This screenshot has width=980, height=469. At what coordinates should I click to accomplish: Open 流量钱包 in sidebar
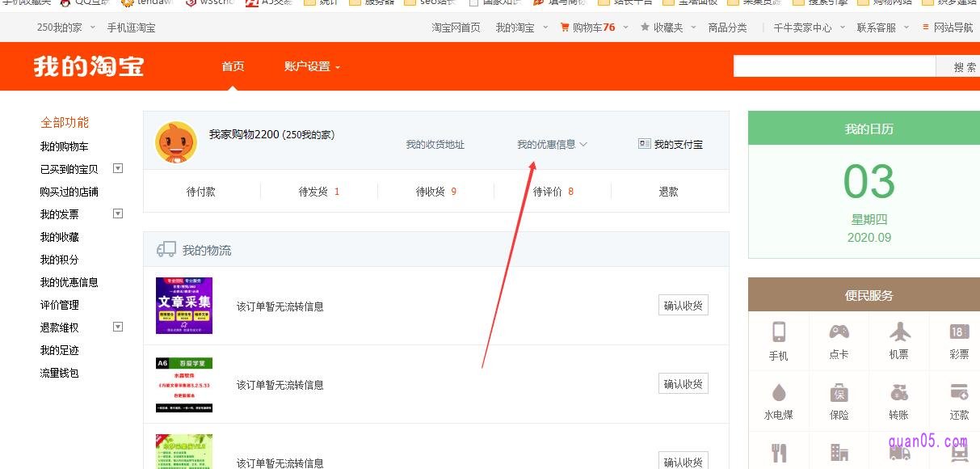click(60, 373)
